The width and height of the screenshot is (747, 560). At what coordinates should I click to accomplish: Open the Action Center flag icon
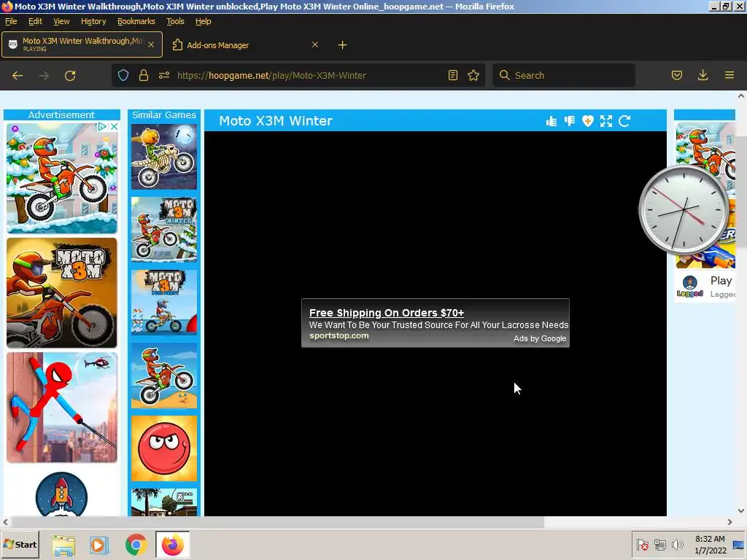[643, 545]
